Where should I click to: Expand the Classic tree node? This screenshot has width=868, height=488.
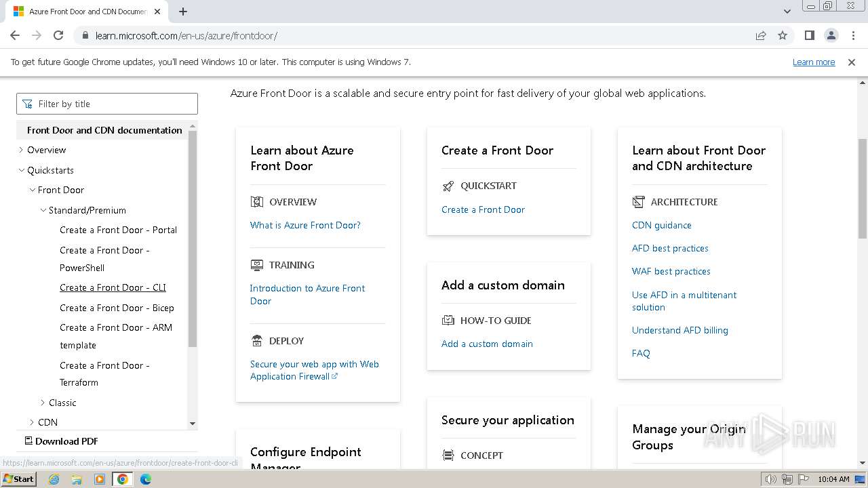point(43,403)
